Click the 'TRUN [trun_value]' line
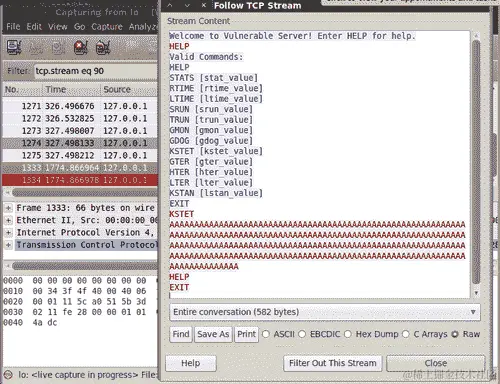Screen dimensions: 500x384 211,120
